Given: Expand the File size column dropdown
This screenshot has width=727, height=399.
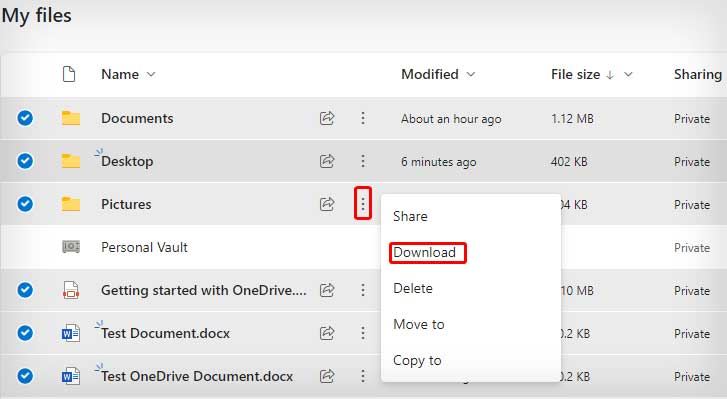Looking at the screenshot, I should [628, 74].
